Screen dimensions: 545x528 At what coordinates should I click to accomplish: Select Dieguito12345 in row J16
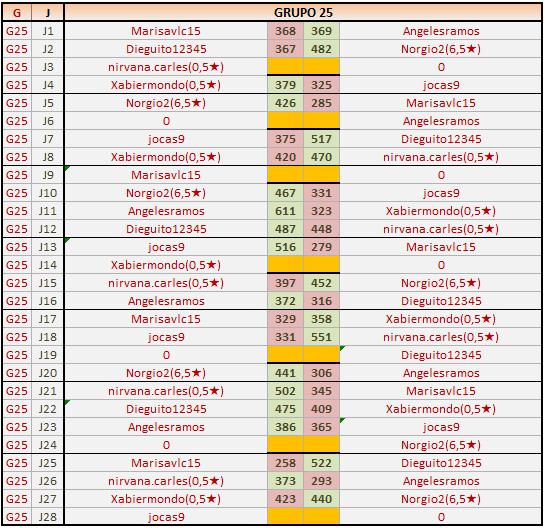(441, 301)
